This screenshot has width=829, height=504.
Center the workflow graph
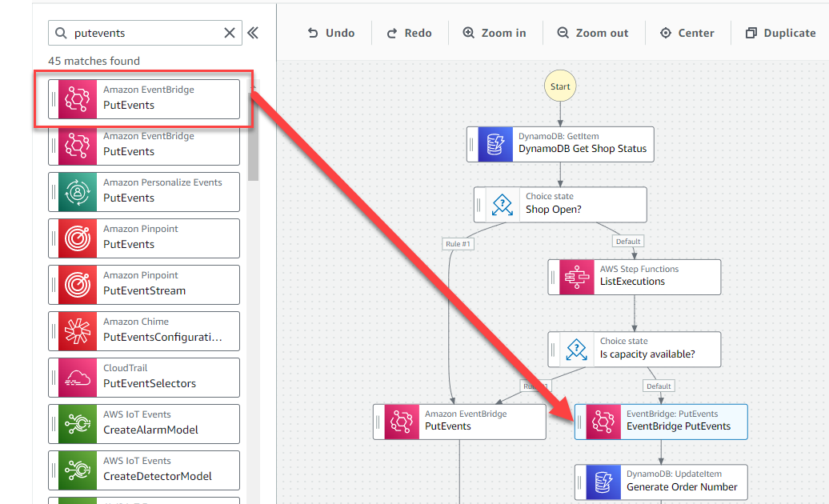(x=687, y=33)
